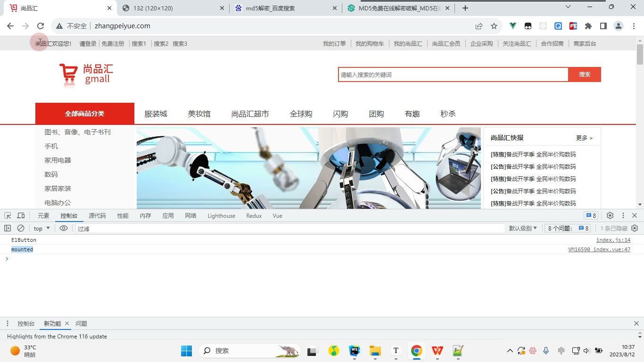Open the Vue DevTools tab
This screenshot has height=362, width=644.
coord(277,215)
